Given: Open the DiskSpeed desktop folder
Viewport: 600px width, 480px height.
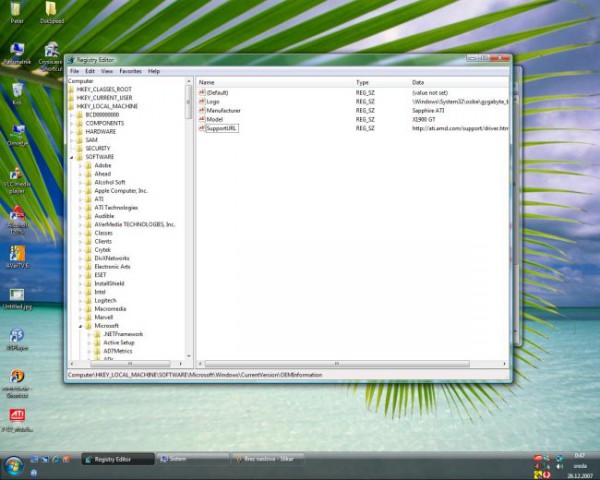Looking at the screenshot, I should (x=52, y=12).
